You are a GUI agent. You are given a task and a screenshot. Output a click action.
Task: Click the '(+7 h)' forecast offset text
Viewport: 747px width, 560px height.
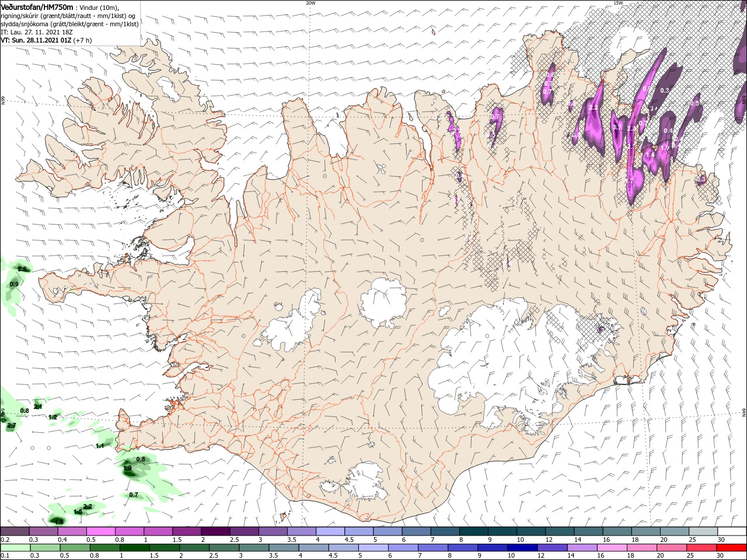pos(83,40)
